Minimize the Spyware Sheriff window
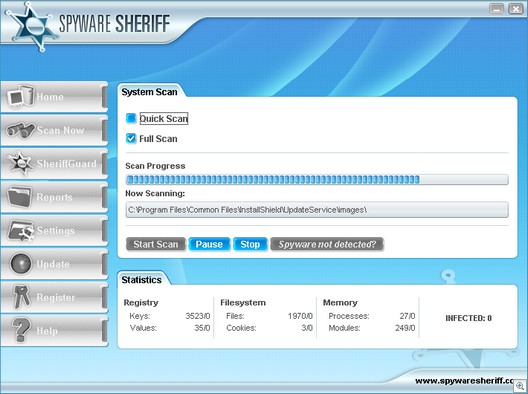 tap(496, 8)
